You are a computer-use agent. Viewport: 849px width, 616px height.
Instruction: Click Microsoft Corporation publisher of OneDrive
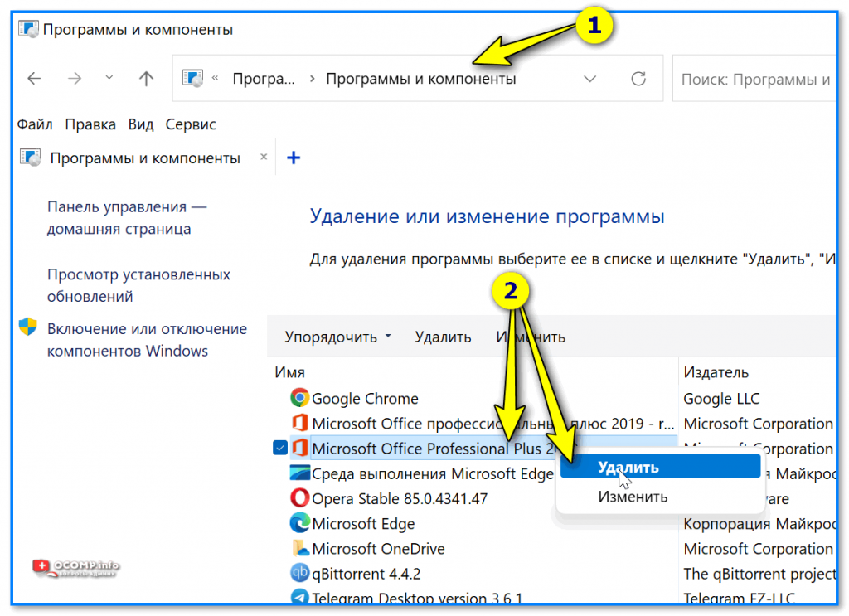tap(758, 549)
